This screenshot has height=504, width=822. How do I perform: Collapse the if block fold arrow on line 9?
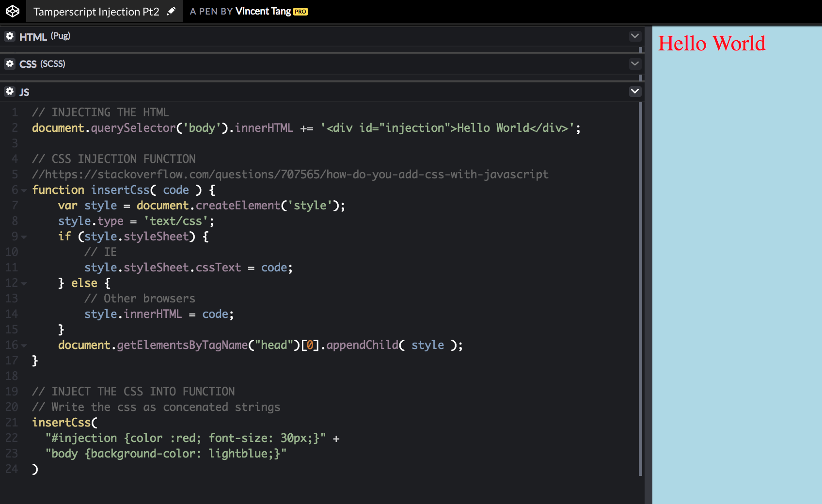tap(24, 237)
